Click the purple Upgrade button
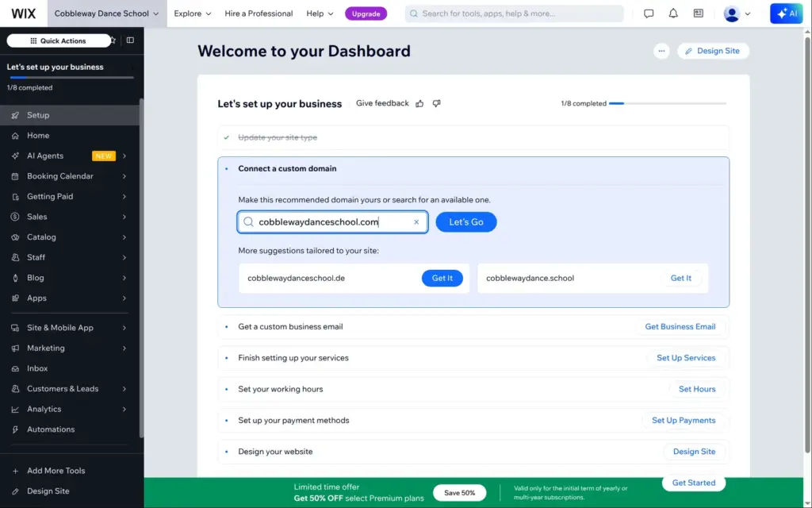 [x=366, y=14]
